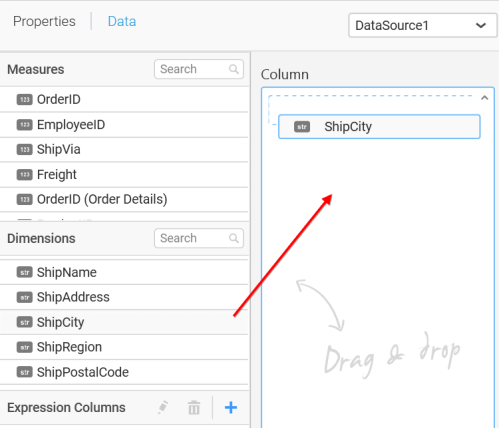499x428 pixels.
Task: Switch to the Properties tab
Action: pyautogui.click(x=44, y=21)
